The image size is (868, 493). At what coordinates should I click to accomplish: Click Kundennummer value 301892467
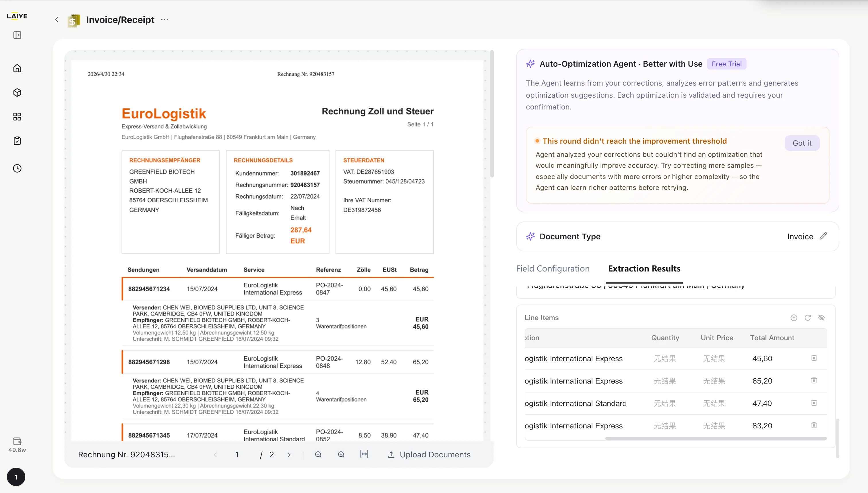(x=305, y=173)
